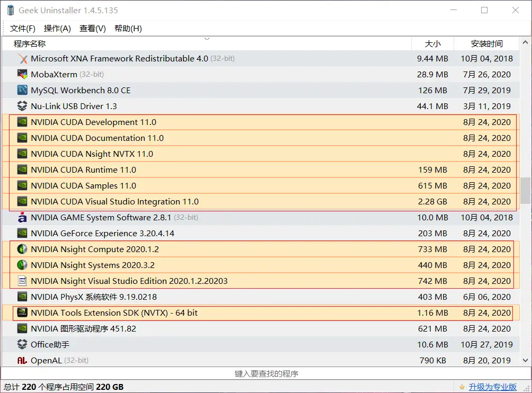Open the 操作(A) menu
532x393 pixels.
57,28
